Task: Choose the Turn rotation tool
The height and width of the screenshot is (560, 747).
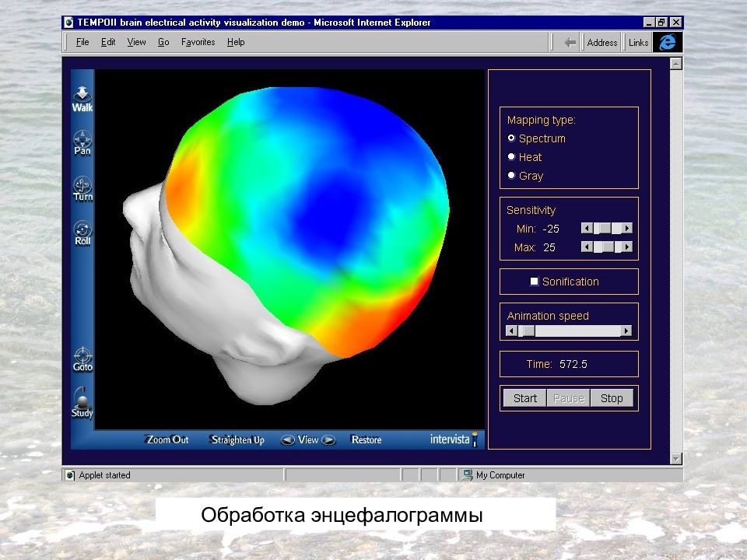Action: pos(82,189)
